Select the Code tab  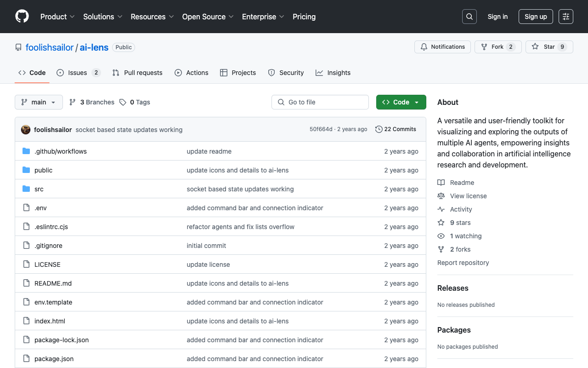click(x=32, y=73)
